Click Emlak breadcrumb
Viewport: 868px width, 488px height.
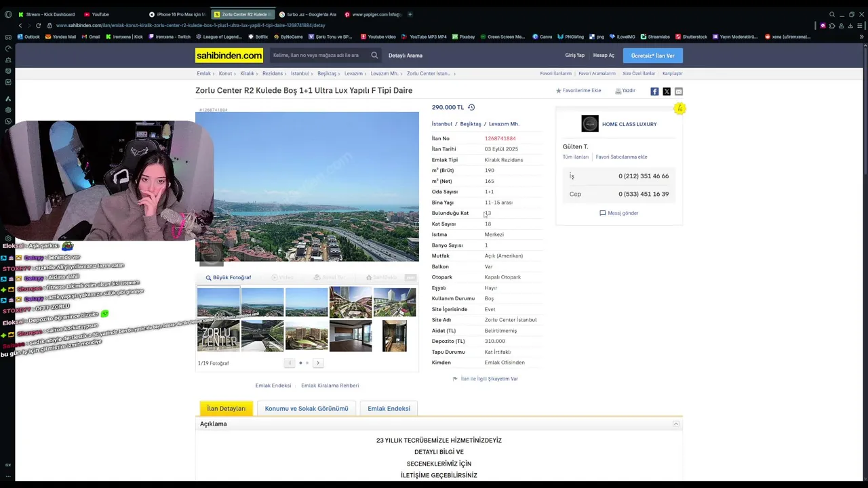click(x=203, y=73)
